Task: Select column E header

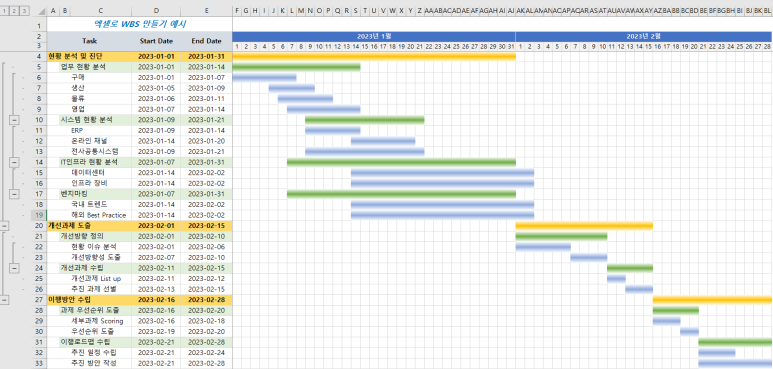Action: pos(207,11)
